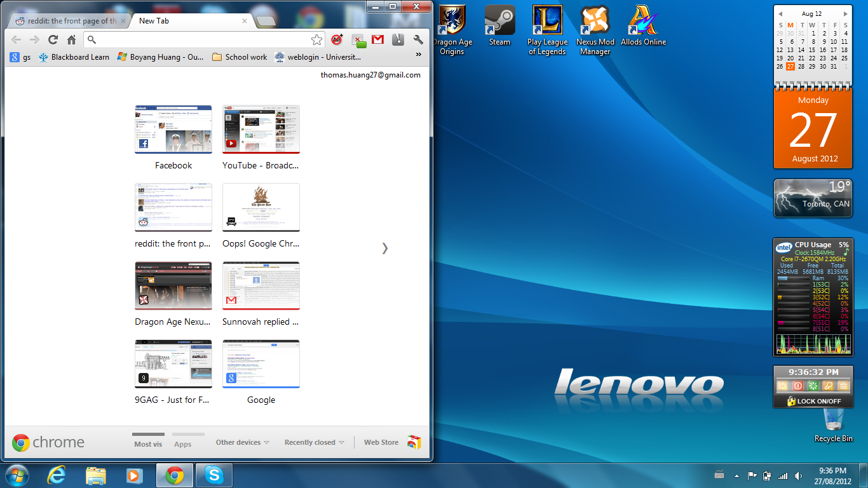
Task: Open the Boyang Huang bookmark
Action: (161, 57)
